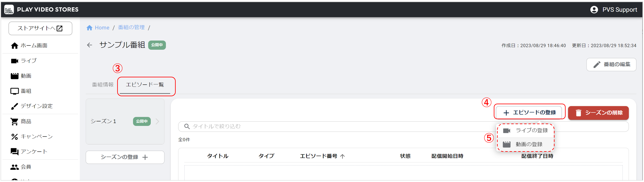644x182 pixels.
Task: Switch to the エピソード一覧 tab
Action: (145, 85)
